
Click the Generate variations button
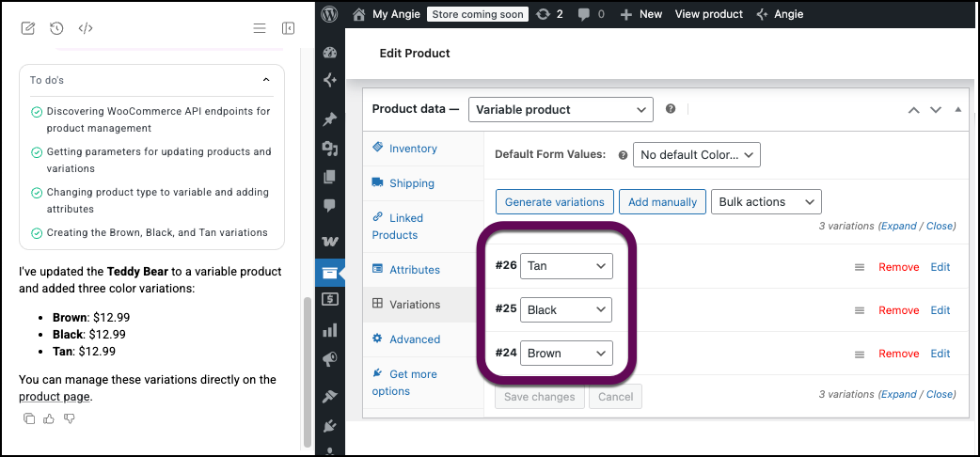(x=554, y=201)
